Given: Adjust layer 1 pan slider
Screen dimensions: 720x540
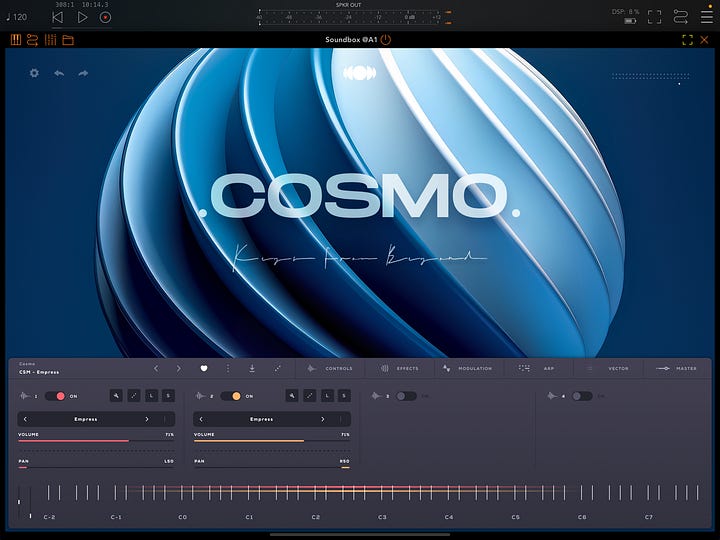Looking at the screenshot, I should (x=96, y=467).
